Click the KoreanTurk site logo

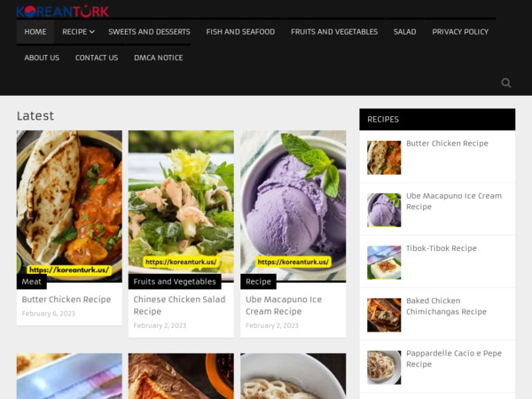[63, 11]
